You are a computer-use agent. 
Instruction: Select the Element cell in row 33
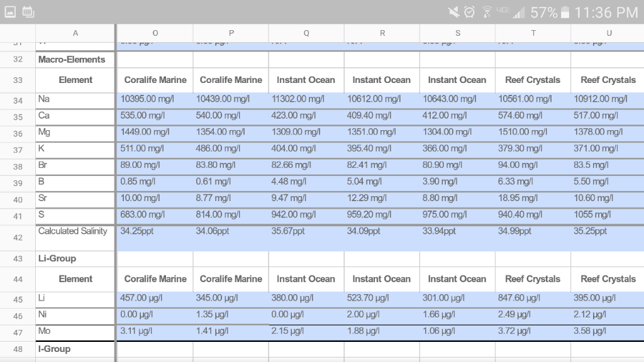(75, 80)
